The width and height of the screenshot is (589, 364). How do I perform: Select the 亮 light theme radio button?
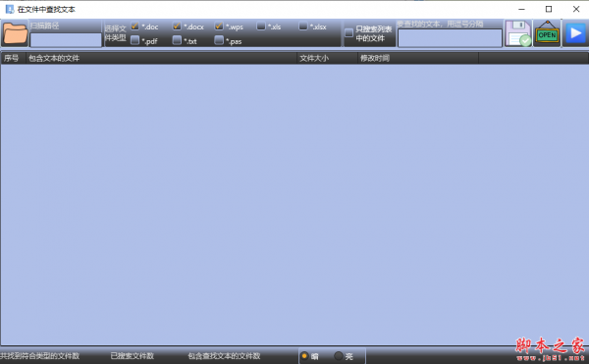339,355
